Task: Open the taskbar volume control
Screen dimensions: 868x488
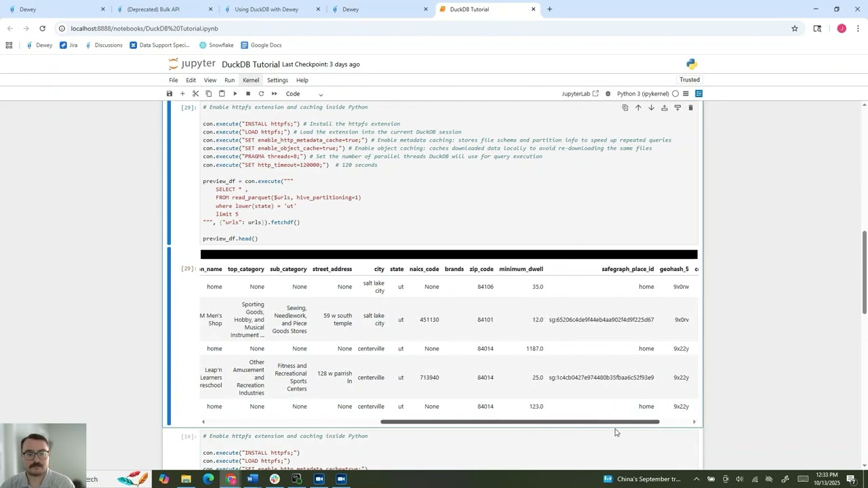Action: click(740, 479)
